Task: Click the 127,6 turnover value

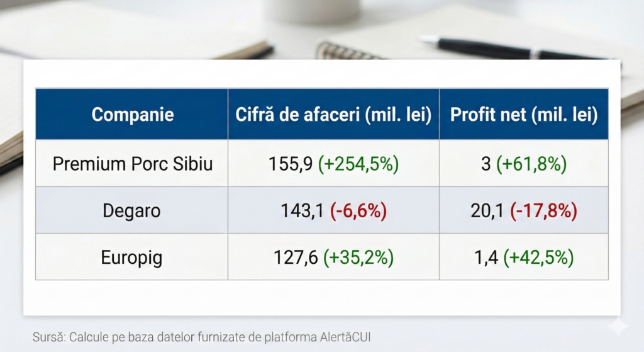Action: (296, 257)
